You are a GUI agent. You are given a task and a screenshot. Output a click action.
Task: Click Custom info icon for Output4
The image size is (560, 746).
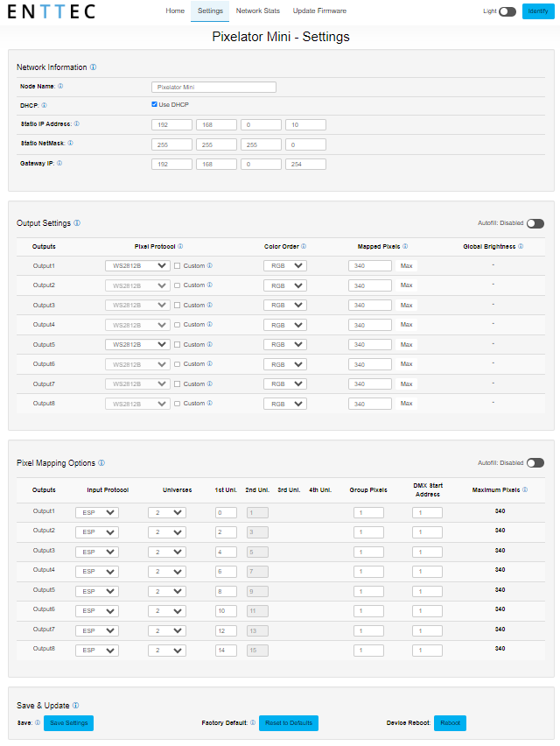point(210,325)
